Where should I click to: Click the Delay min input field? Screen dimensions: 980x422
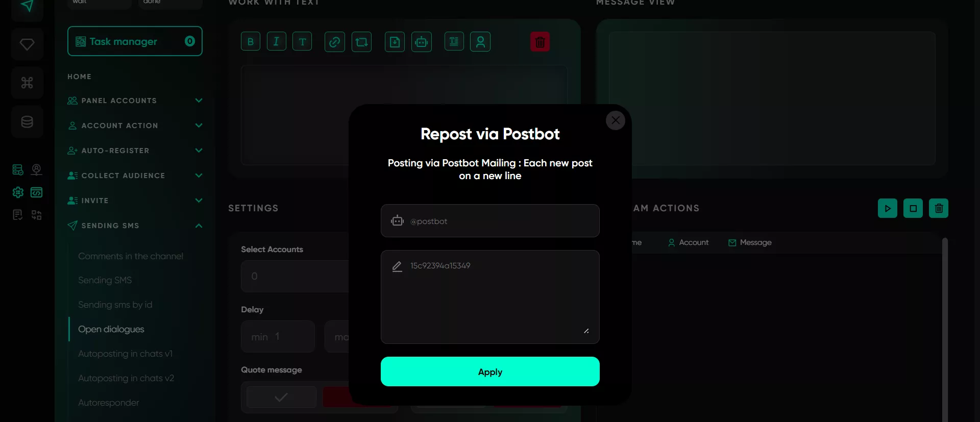click(278, 336)
